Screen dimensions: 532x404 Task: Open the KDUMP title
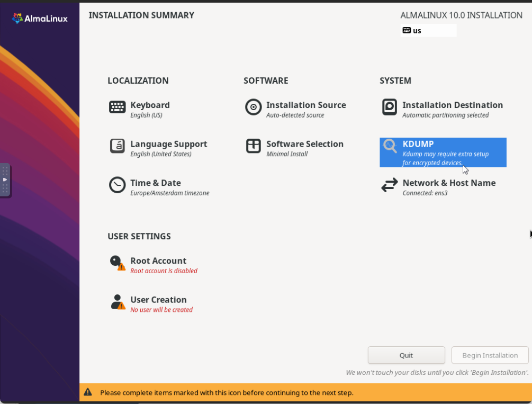tap(418, 144)
